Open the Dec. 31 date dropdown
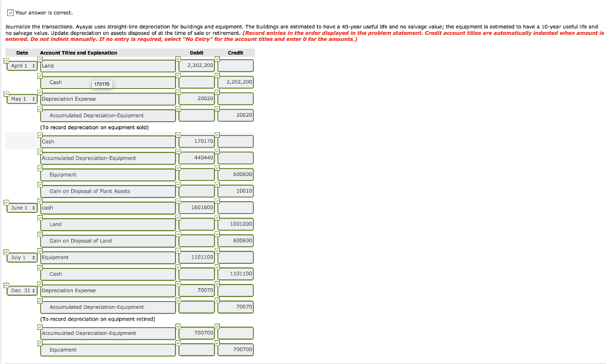This screenshot has height=364, width=607. tap(22, 290)
